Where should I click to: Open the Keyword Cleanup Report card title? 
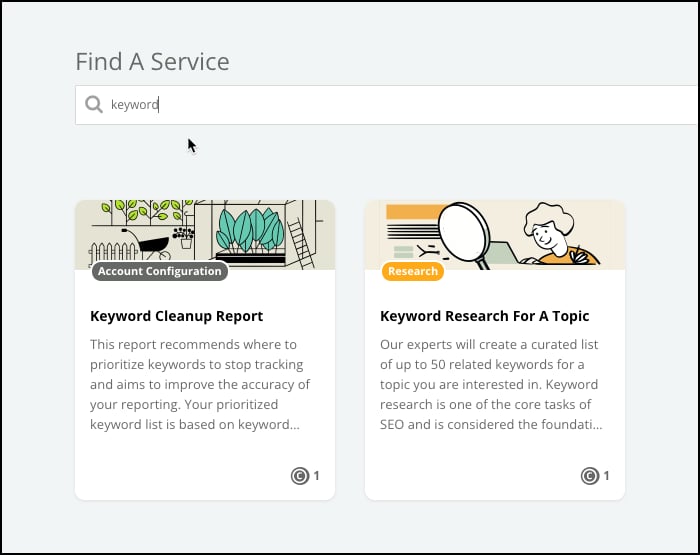pos(176,316)
